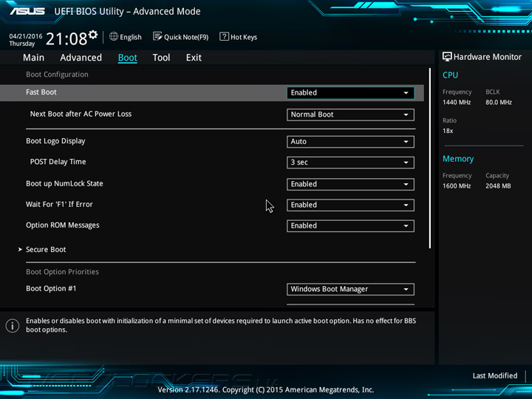The height and width of the screenshot is (399, 532).
Task: Enter the Secure Boot submenu
Action: 46,250
